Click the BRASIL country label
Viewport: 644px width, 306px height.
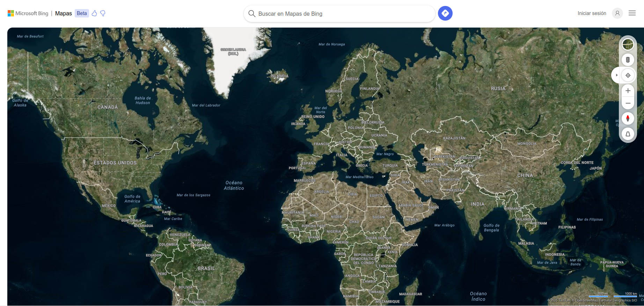(x=206, y=268)
